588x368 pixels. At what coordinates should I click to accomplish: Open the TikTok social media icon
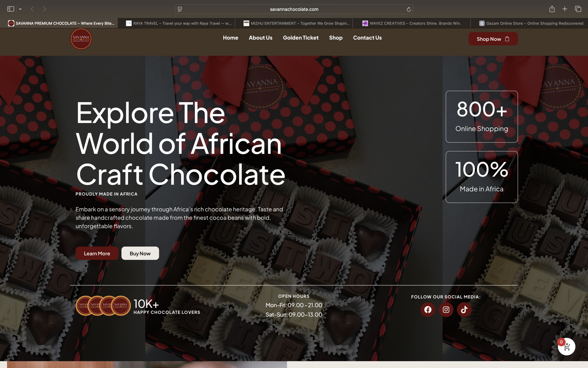pos(464,310)
